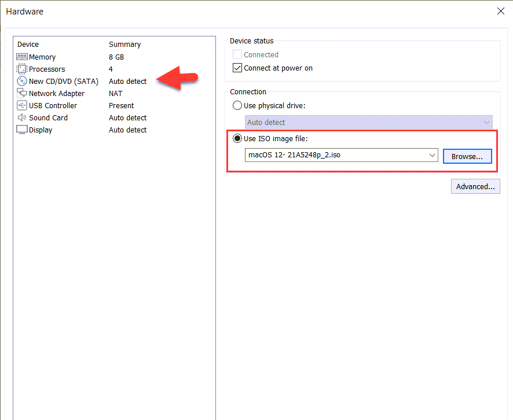Click the New CD/DVD (SATA) disc icon
The width and height of the screenshot is (513, 420).
[22, 81]
